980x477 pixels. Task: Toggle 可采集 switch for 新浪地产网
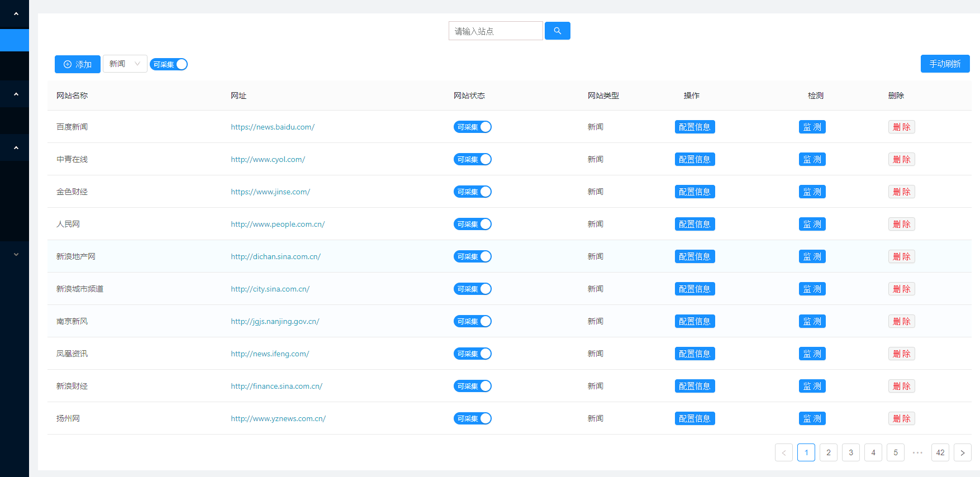coord(473,256)
